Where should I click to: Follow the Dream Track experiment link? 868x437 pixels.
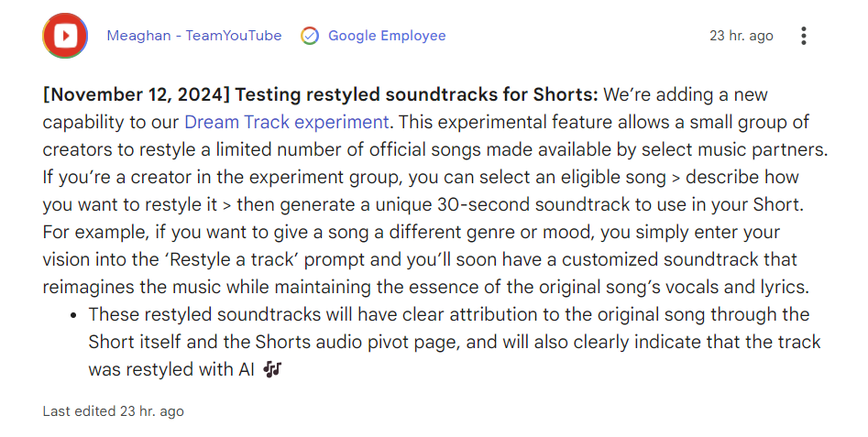(287, 122)
